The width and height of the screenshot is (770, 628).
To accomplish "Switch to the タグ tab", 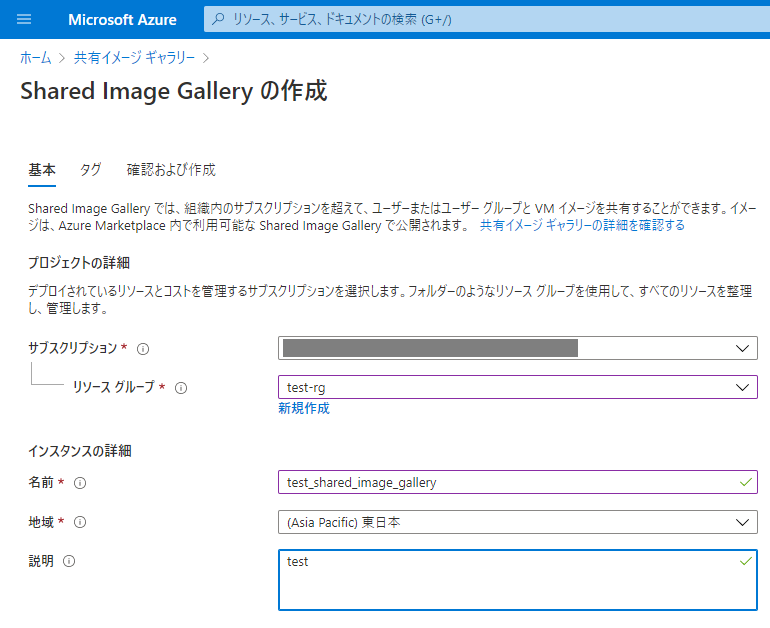I will (x=90, y=170).
